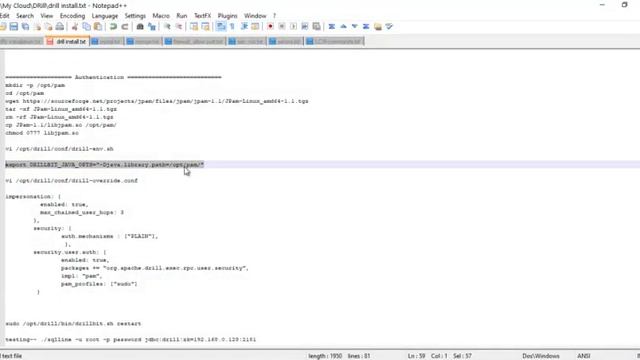Toggle the Word Wrap toolbar button
The height and width of the screenshot is (360, 640).
coord(221,27)
